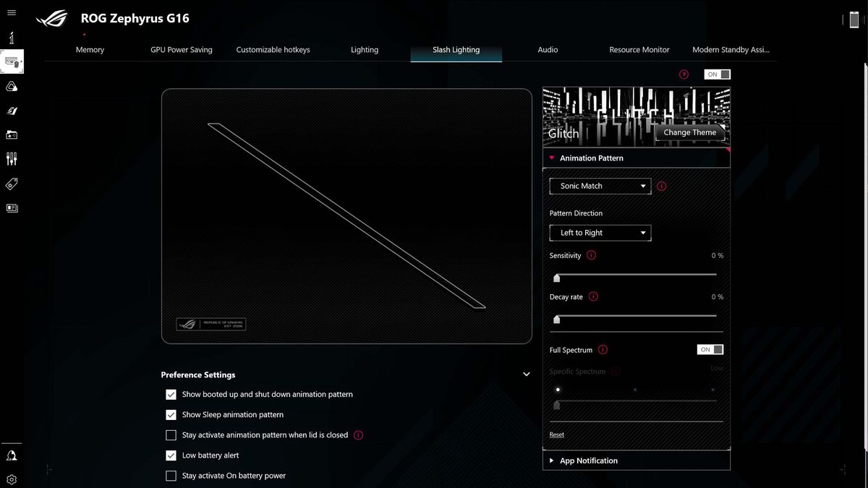The width and height of the screenshot is (868, 488).
Task: Check Stay activate animation when lid closed
Action: tap(171, 435)
